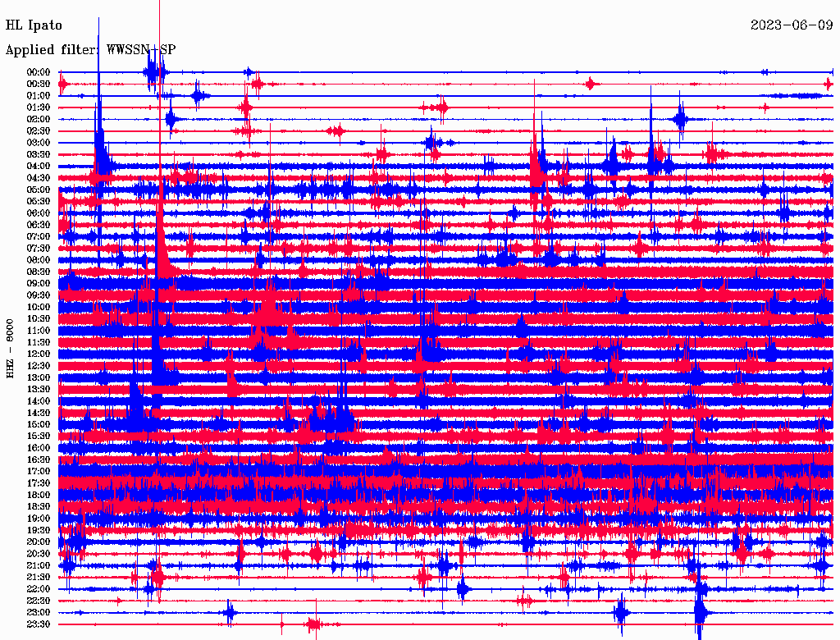This screenshot has width=840, height=640.
Task: Click the 18:00 time label
Action: (39, 495)
